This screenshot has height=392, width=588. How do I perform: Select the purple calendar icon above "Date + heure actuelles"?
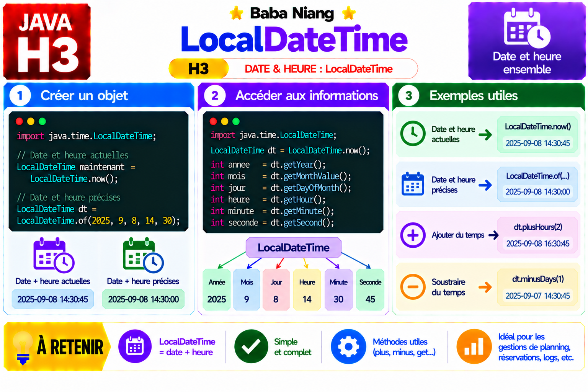tap(54, 255)
